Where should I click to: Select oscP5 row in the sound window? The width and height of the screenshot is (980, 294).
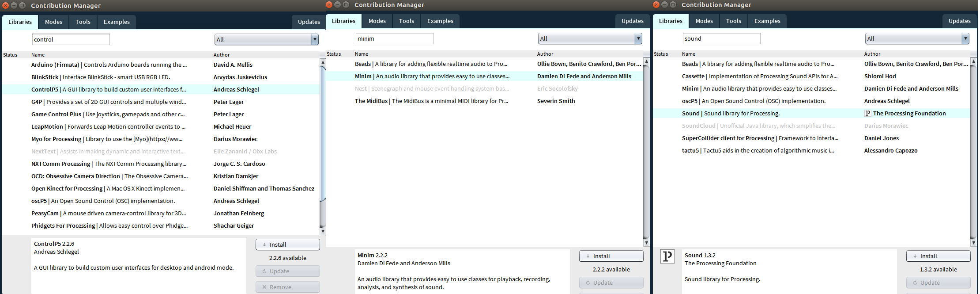(811, 101)
